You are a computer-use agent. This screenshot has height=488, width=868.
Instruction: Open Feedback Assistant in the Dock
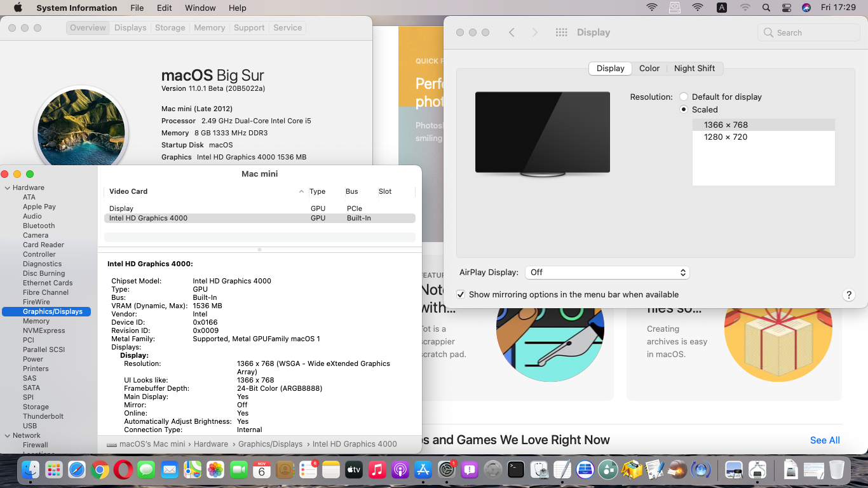coord(470,470)
